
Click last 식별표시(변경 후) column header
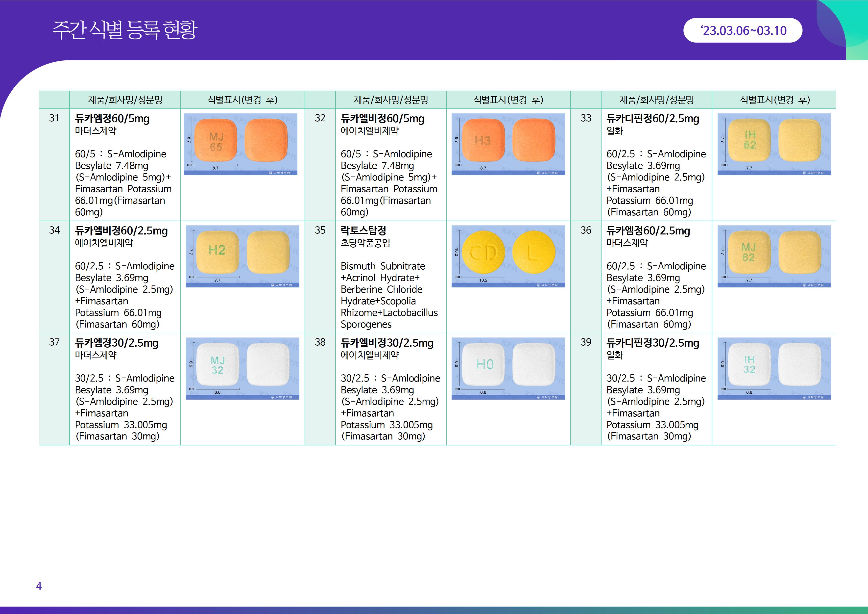775,100
